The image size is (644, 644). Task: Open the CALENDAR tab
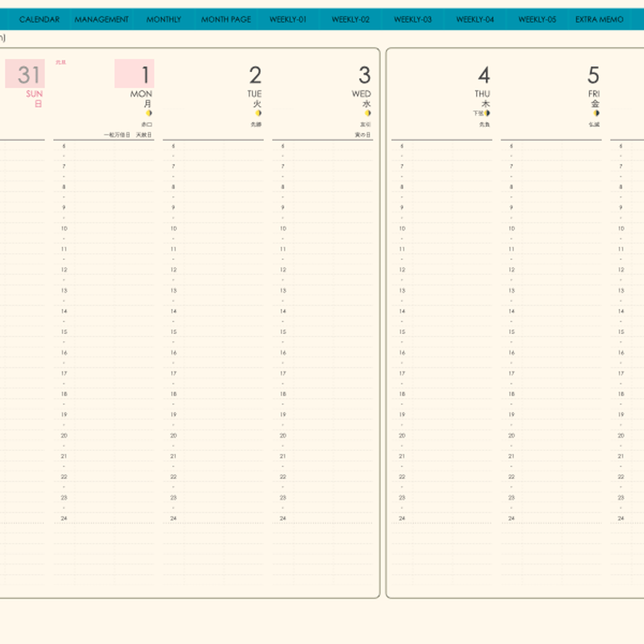pos(39,20)
